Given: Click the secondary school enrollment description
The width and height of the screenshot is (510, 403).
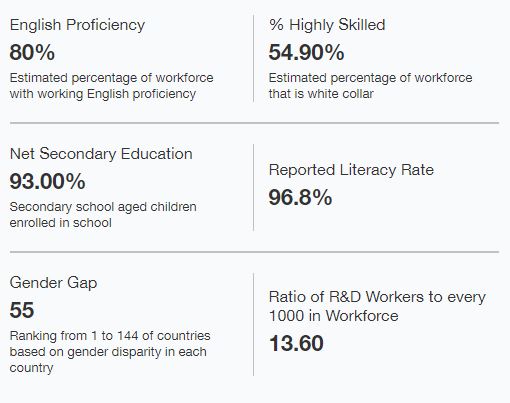Looking at the screenshot, I should pos(103,215).
